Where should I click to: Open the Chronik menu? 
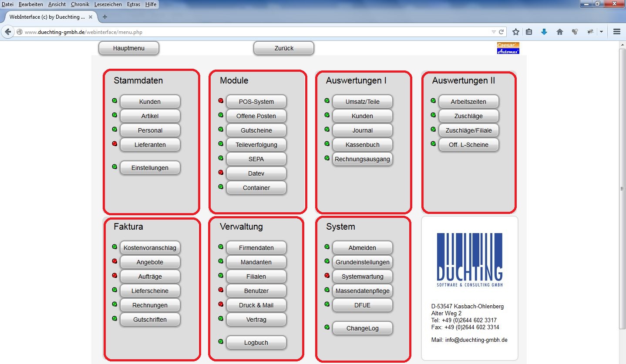pyautogui.click(x=80, y=4)
